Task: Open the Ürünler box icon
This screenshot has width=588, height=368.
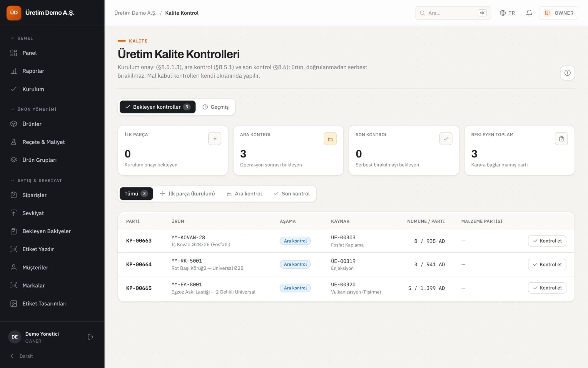Action: (14, 124)
